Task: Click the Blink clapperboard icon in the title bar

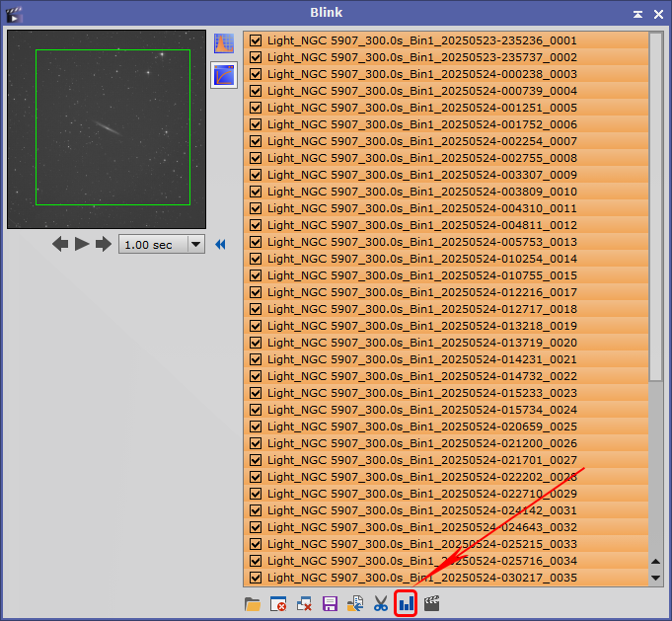Action: [x=14, y=14]
